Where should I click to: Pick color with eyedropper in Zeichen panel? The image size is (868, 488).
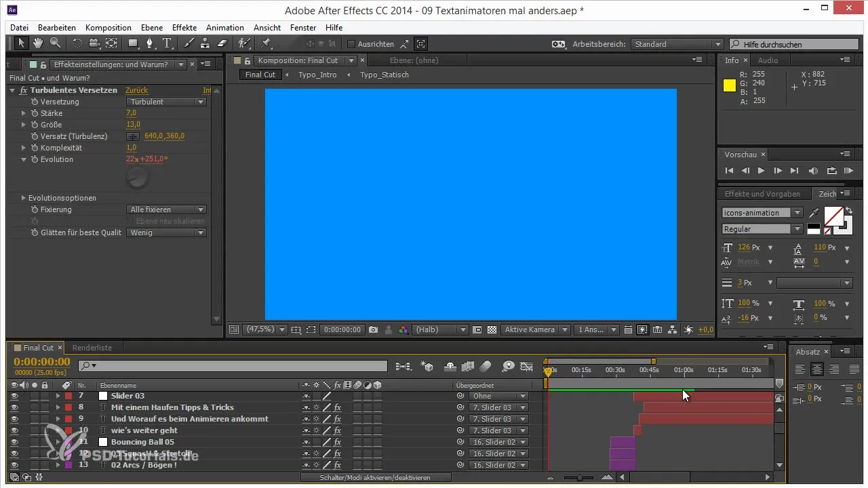[x=814, y=213]
